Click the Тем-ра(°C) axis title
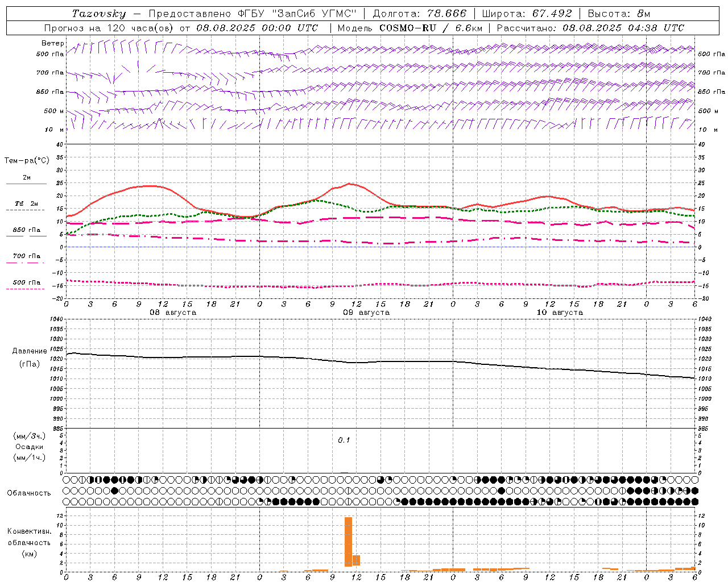The image size is (728, 582). [x=27, y=161]
